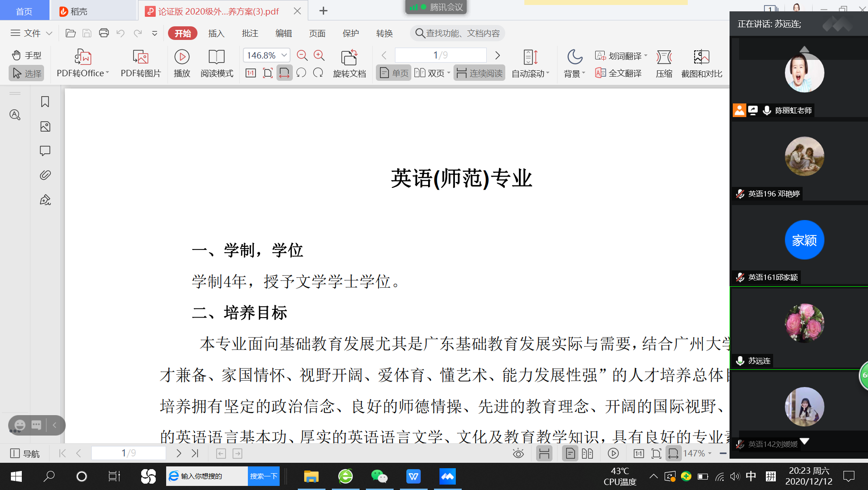Open the 146.8% zoom level dropdown

pyautogui.click(x=284, y=55)
